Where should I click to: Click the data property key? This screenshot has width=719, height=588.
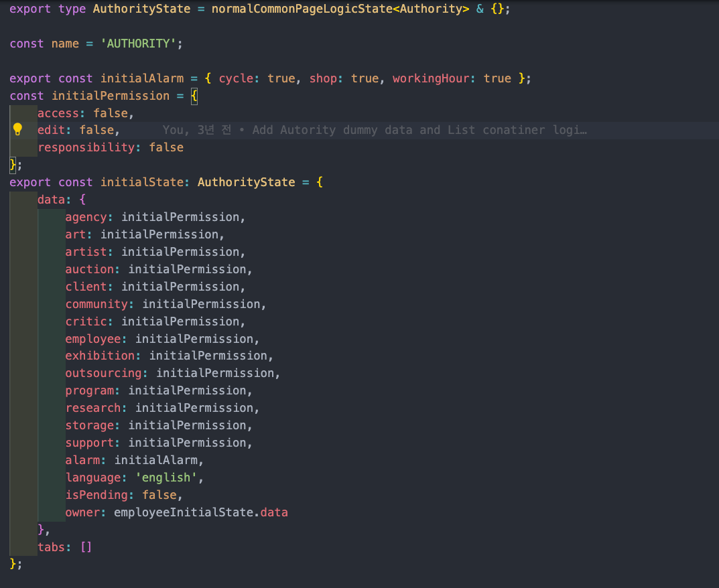(51, 200)
